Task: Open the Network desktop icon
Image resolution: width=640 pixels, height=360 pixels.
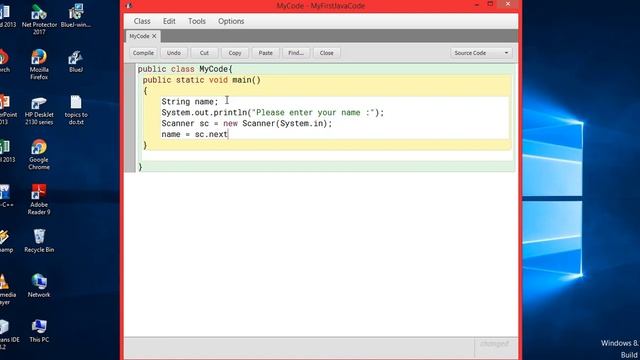Action: click(x=39, y=286)
